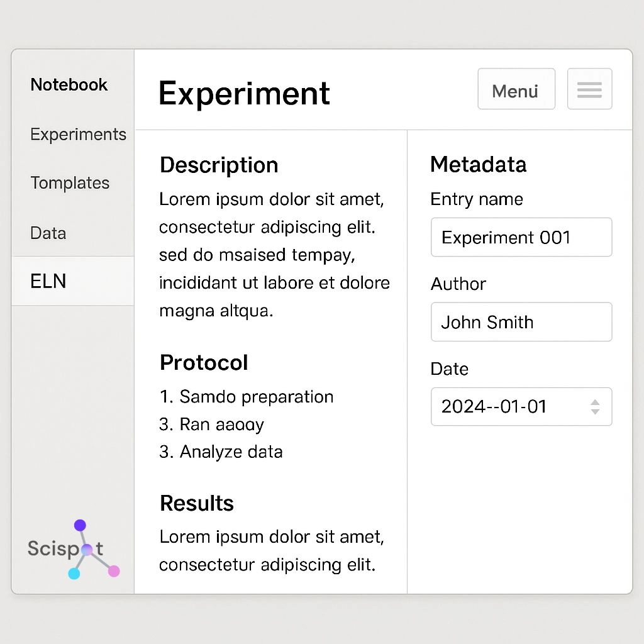
Task: Select the ELN sidebar item
Action: (48, 281)
